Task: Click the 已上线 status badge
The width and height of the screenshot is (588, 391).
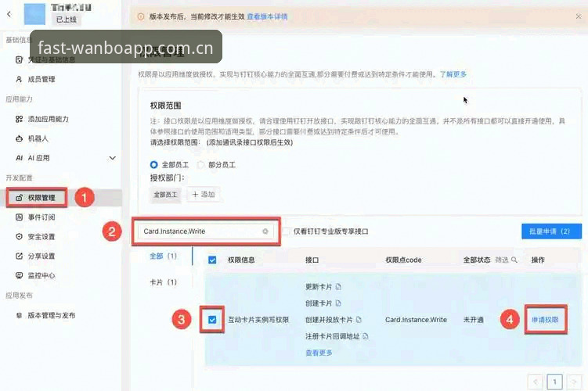Action: click(66, 20)
